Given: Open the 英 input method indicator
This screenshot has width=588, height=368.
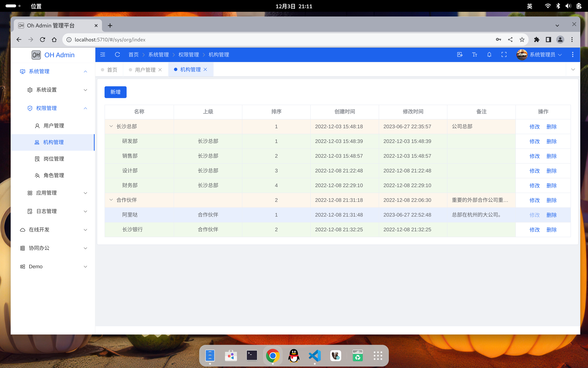Looking at the screenshot, I should tap(530, 6).
